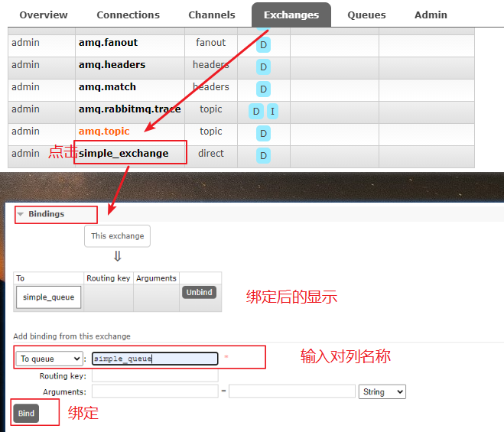Open the To queue destination dropdown
Image resolution: width=504 pixels, height=432 pixels.
tap(50, 359)
